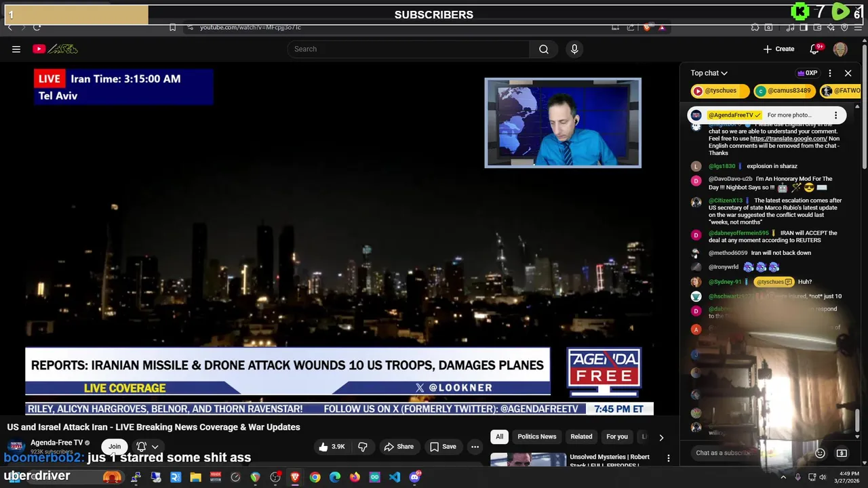This screenshot has width=868, height=488.
Task: Select the Politics News filter chip
Action: click(x=536, y=436)
